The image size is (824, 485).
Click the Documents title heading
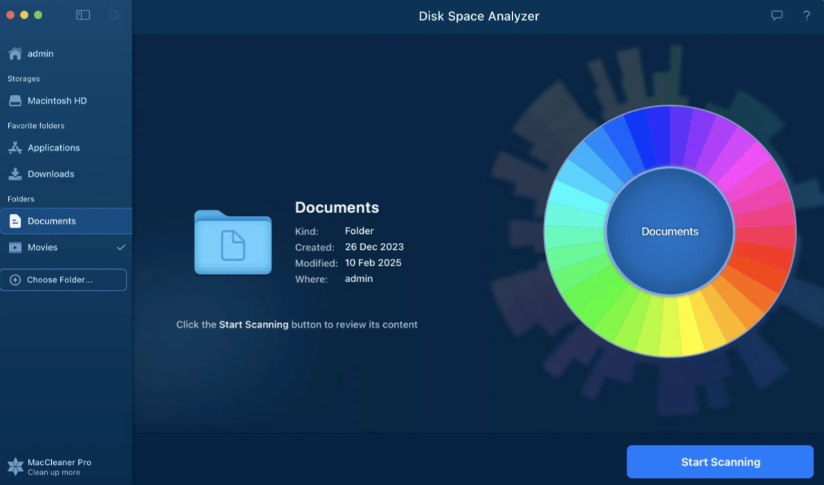tap(337, 208)
